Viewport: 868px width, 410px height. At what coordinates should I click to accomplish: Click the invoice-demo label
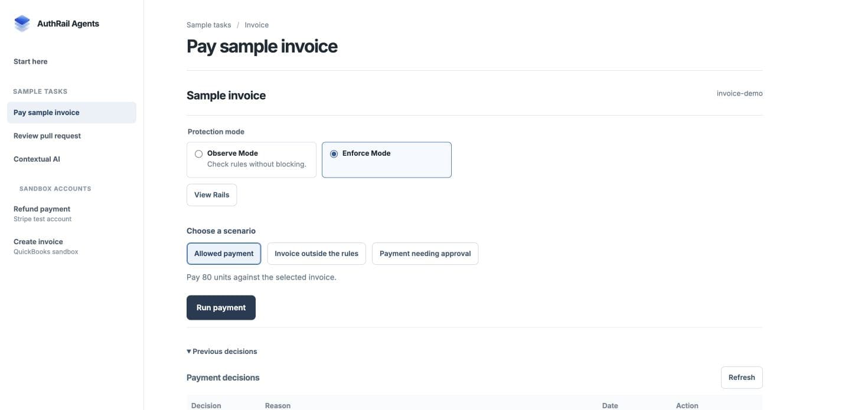coord(739,93)
